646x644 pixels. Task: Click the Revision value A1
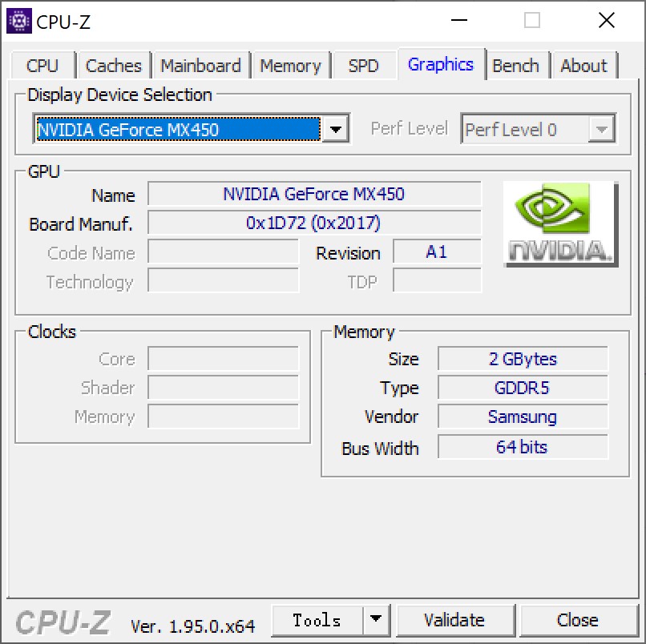(x=437, y=252)
